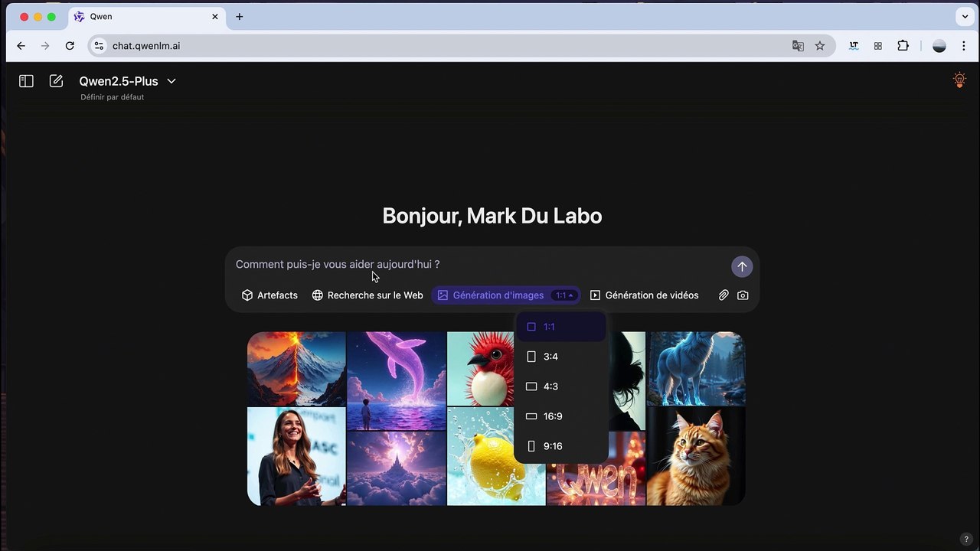Toggle Génération d'images mode

click(490, 295)
